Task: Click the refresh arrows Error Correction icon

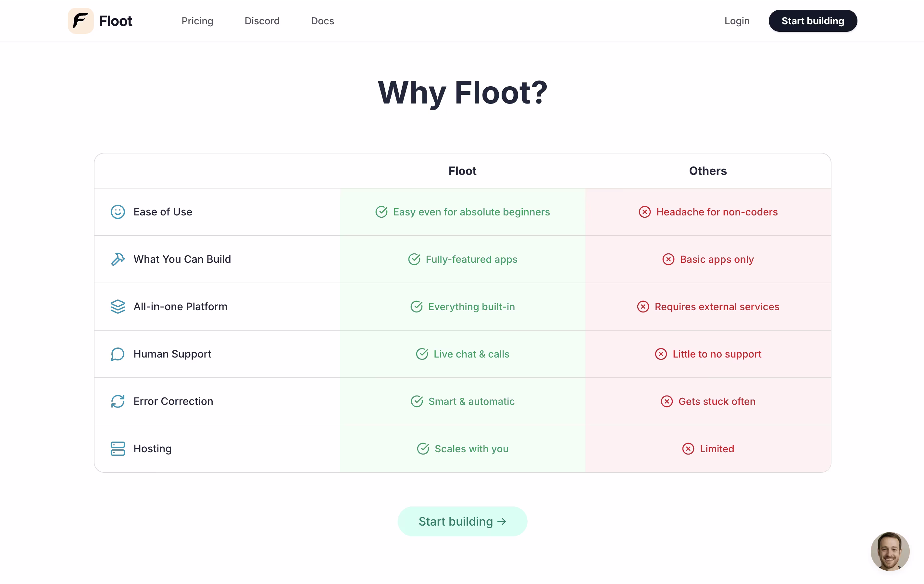Action: pos(118,401)
